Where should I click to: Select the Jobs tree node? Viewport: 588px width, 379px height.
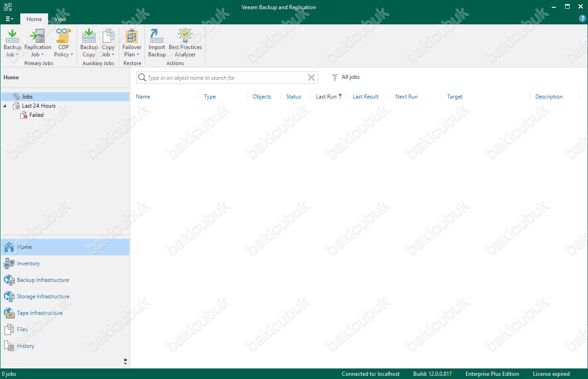click(65, 97)
